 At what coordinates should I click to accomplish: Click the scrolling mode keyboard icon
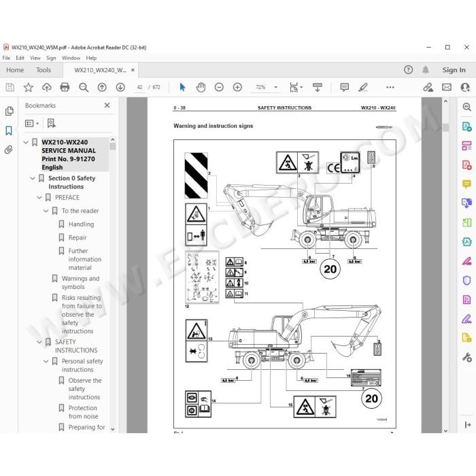(318, 88)
